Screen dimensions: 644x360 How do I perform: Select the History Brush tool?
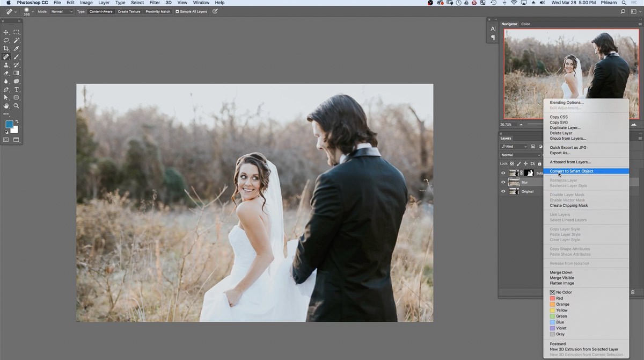[x=17, y=65]
